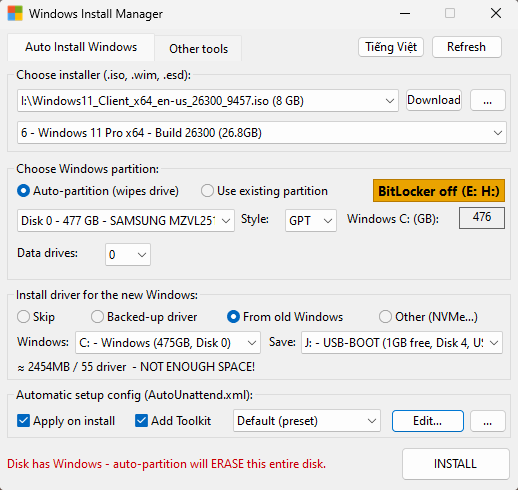Click the Download button
Image resolution: width=518 pixels, height=490 pixels.
[x=434, y=100]
